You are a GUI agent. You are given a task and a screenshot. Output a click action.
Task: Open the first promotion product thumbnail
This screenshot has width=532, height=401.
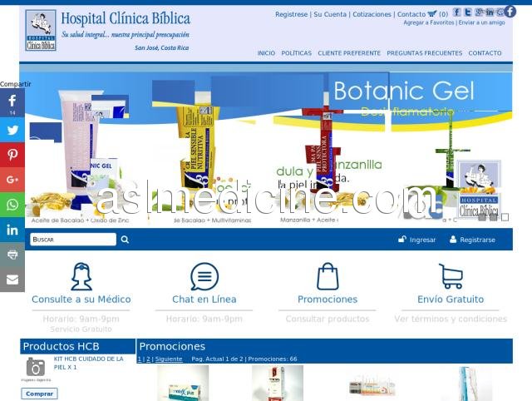point(183,384)
